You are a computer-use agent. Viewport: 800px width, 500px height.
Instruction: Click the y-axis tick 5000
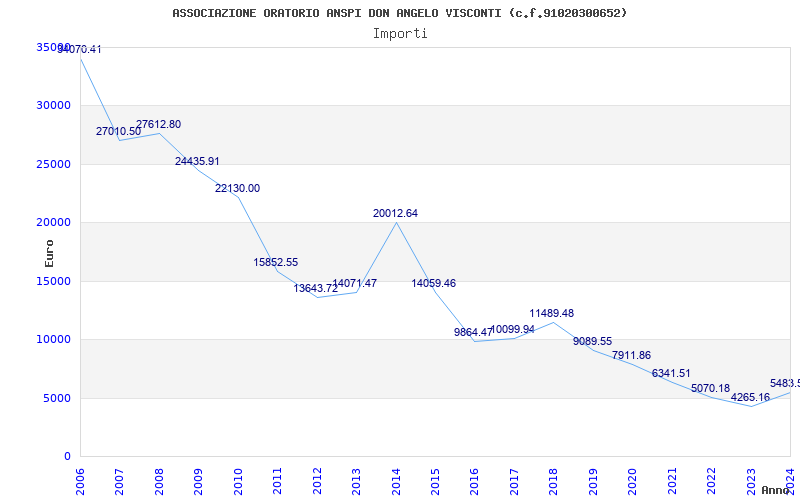pos(56,398)
